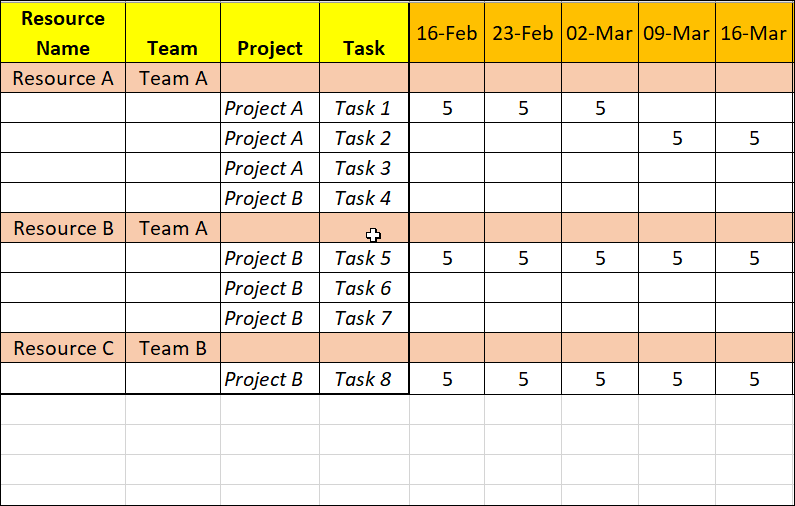Select the 16-Feb date header

coord(447,33)
